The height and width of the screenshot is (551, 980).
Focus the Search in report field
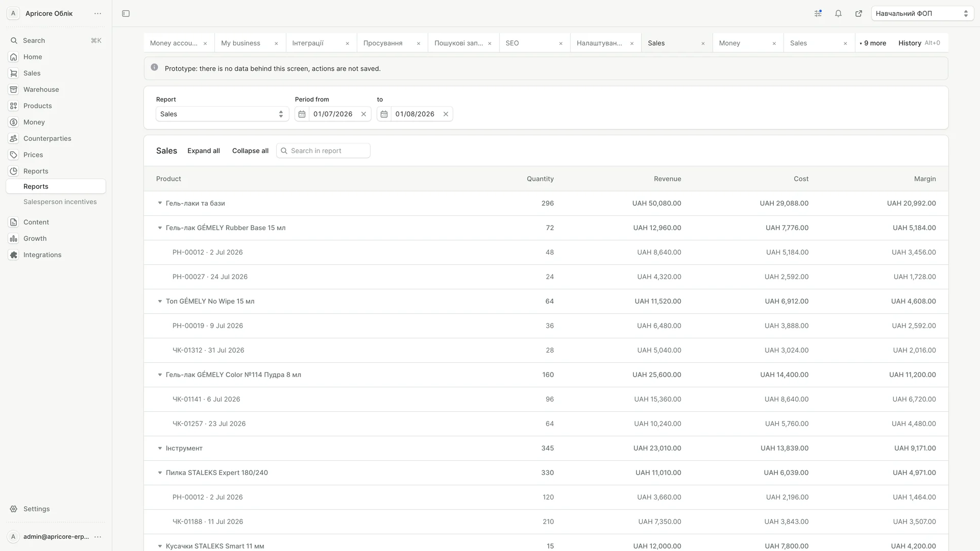pos(323,151)
